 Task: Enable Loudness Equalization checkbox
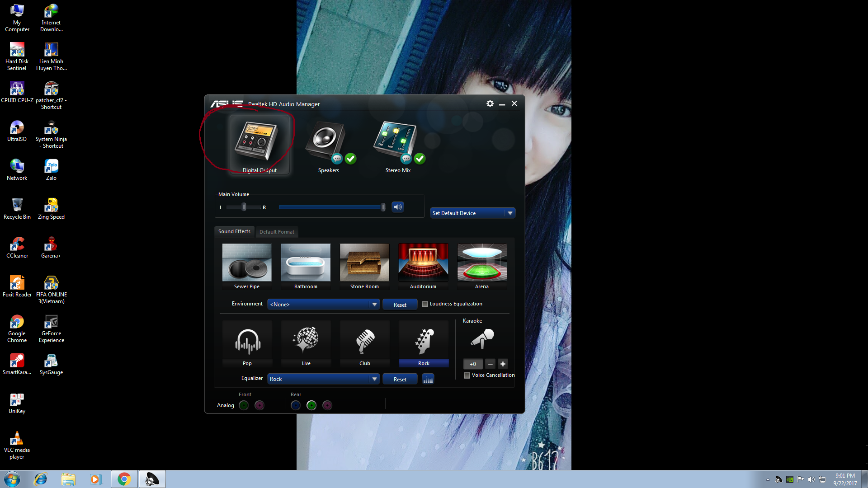tap(425, 304)
